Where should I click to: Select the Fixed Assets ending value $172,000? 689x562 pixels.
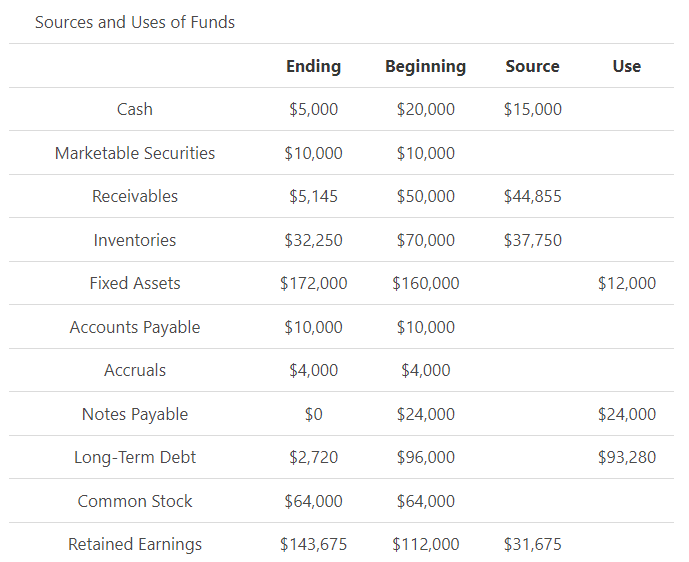coord(313,283)
